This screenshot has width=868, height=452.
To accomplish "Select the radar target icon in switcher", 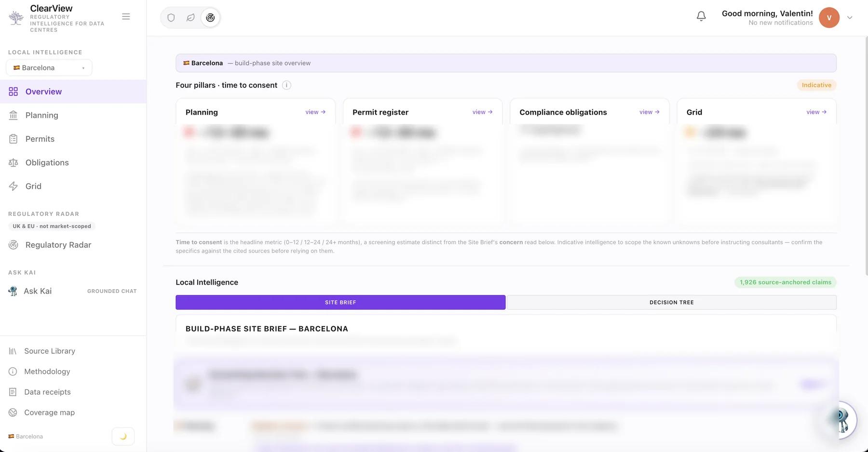I will (x=210, y=18).
